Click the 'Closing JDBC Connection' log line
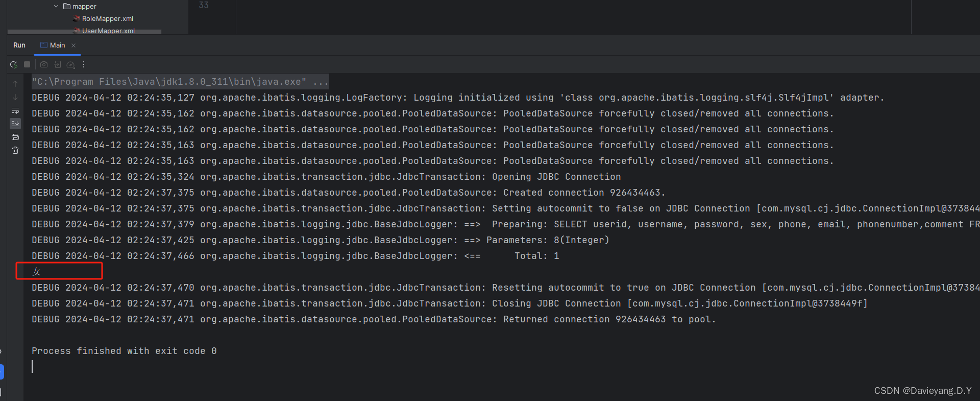 point(450,303)
